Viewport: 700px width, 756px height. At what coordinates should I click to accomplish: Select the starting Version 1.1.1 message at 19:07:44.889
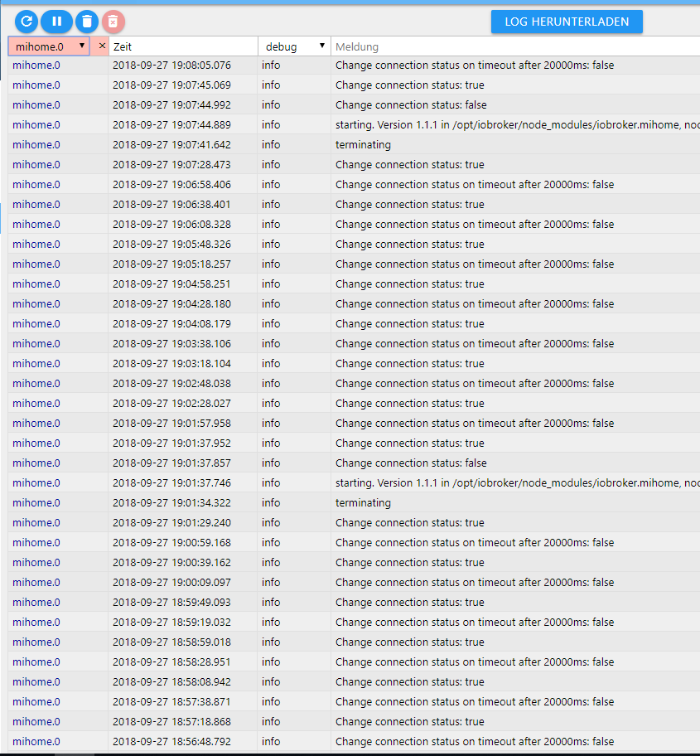coord(518,125)
